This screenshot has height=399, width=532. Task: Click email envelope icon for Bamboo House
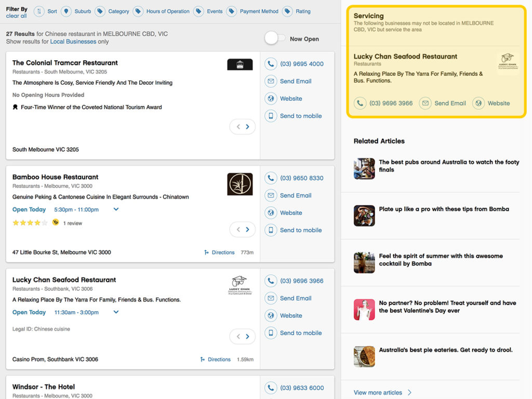[x=271, y=195]
